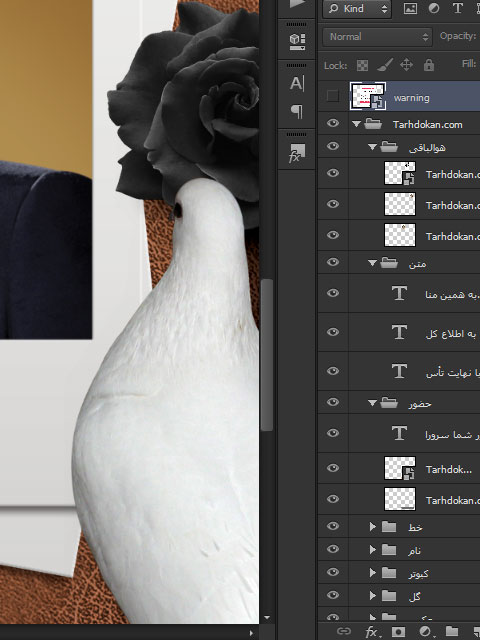Hide the هوالباقی group
The height and width of the screenshot is (640, 480).
(333, 146)
